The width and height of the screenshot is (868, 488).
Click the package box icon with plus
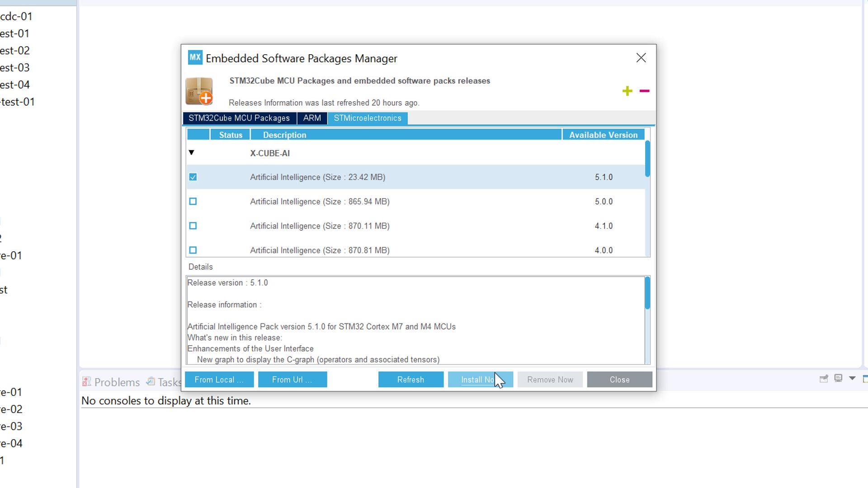pos(199,91)
